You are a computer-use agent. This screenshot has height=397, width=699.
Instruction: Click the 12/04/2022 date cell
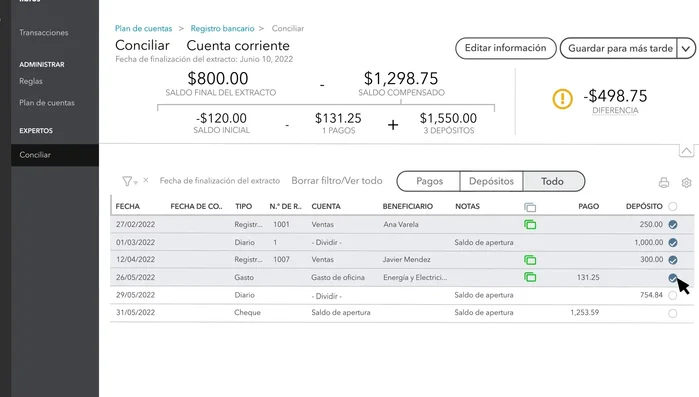tap(136, 259)
